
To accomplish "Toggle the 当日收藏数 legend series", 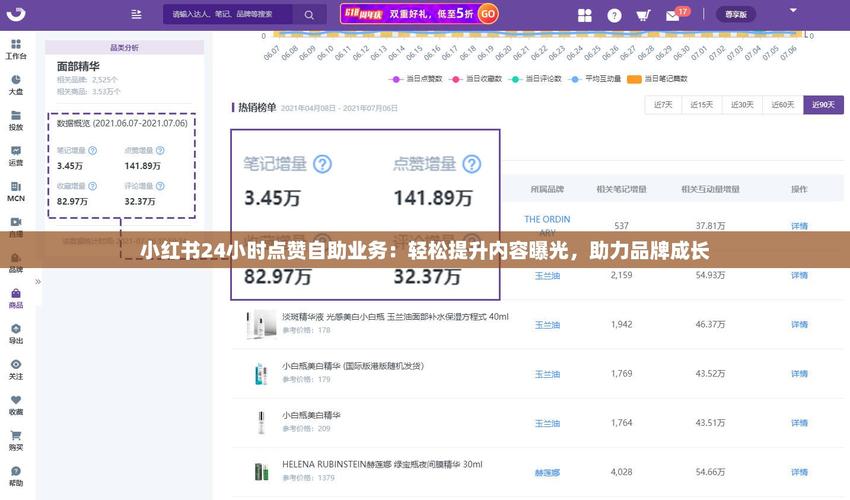I will (x=475, y=79).
